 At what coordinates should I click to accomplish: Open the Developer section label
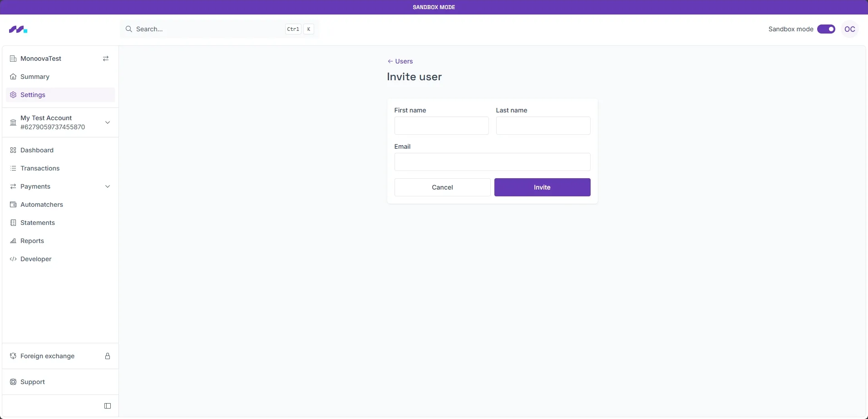pos(36,259)
